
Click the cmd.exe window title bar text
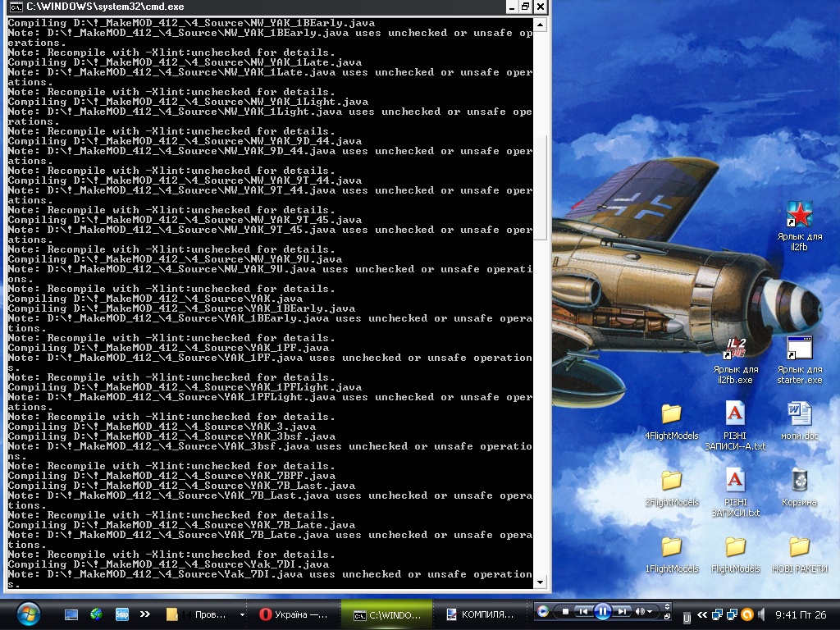point(105,7)
